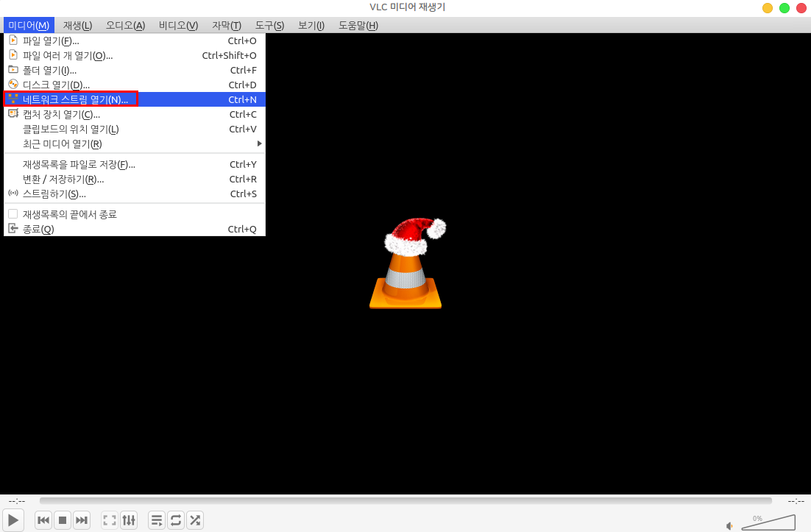This screenshot has height=532, width=811.
Task: Mute audio via speaker icon
Action: 729,525
